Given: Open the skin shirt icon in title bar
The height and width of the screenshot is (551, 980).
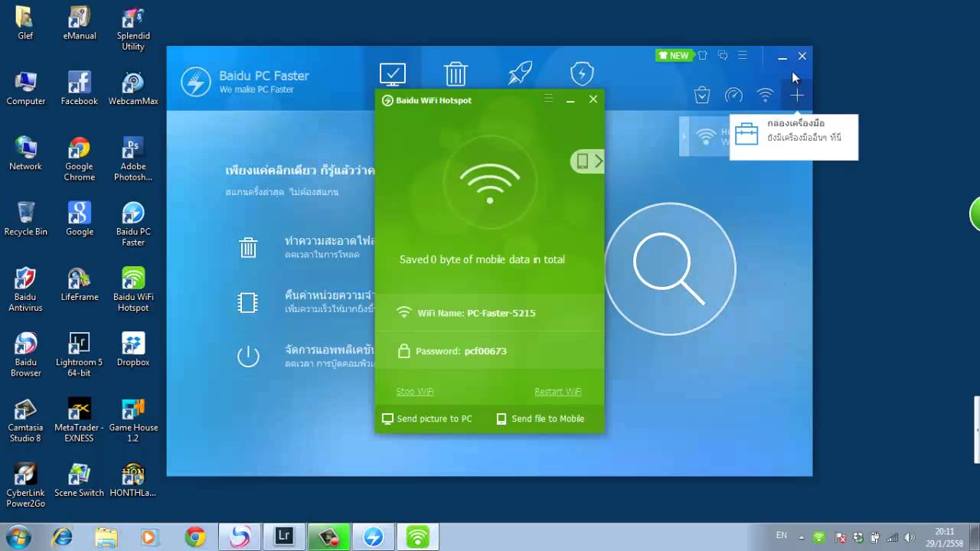Looking at the screenshot, I should click(x=702, y=55).
